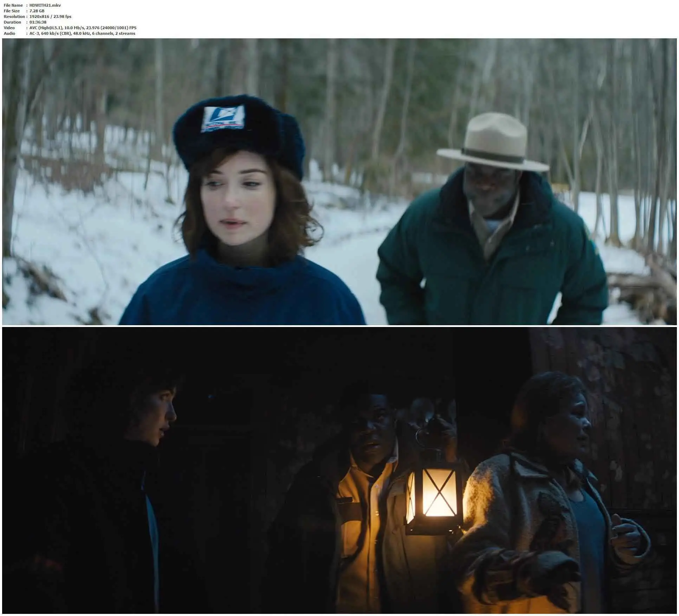
Task: Click the file name HDWITH21.mkv
Action: coord(45,5)
